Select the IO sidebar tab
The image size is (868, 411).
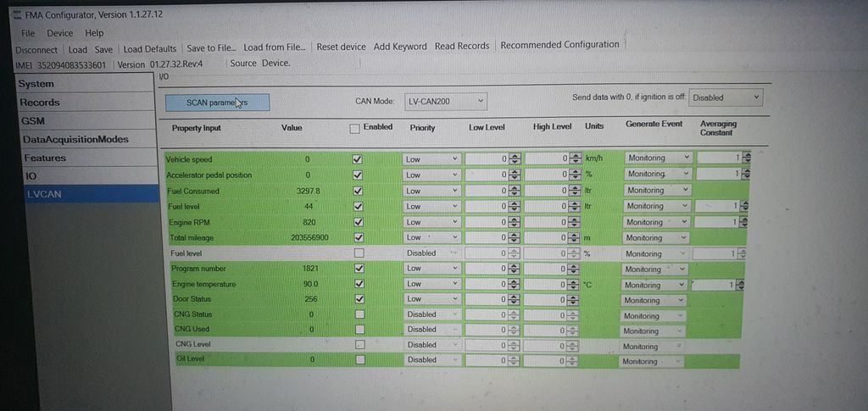pyautogui.click(x=88, y=176)
